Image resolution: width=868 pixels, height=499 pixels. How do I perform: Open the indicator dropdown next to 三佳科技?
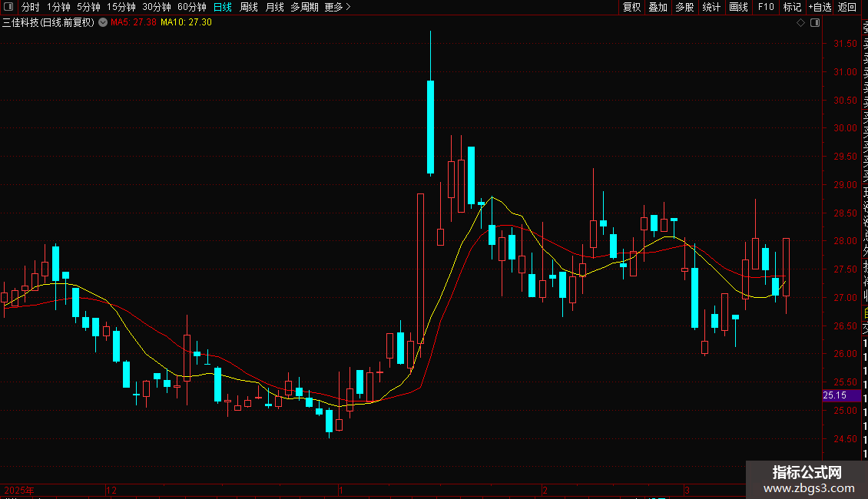tap(103, 22)
